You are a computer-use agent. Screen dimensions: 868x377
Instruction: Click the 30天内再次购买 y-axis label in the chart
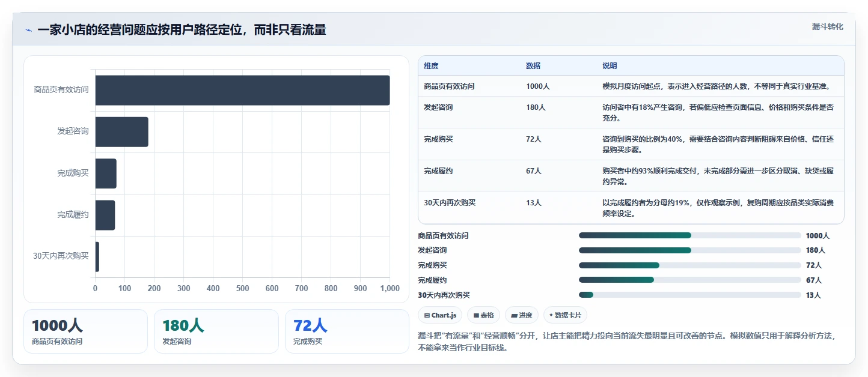pyautogui.click(x=61, y=256)
